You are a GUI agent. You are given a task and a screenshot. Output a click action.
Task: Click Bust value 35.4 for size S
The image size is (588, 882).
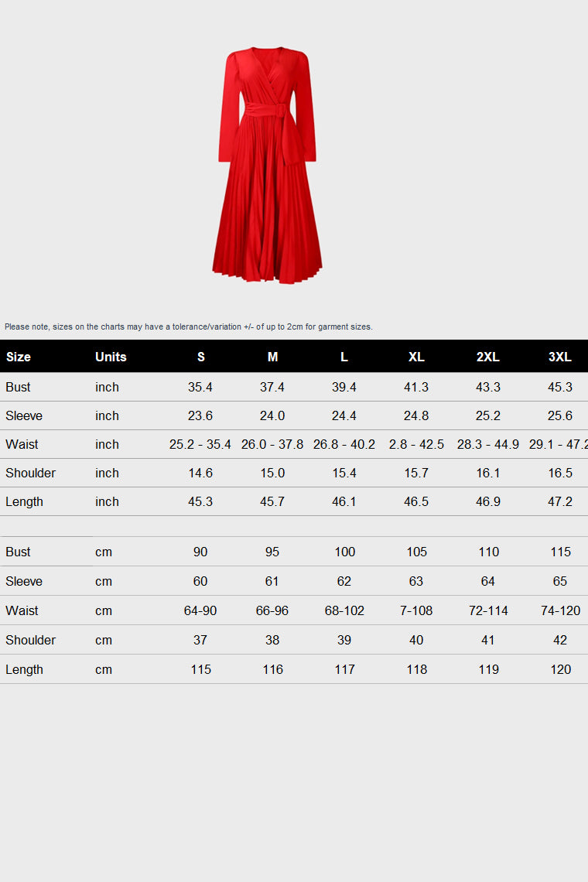200,387
